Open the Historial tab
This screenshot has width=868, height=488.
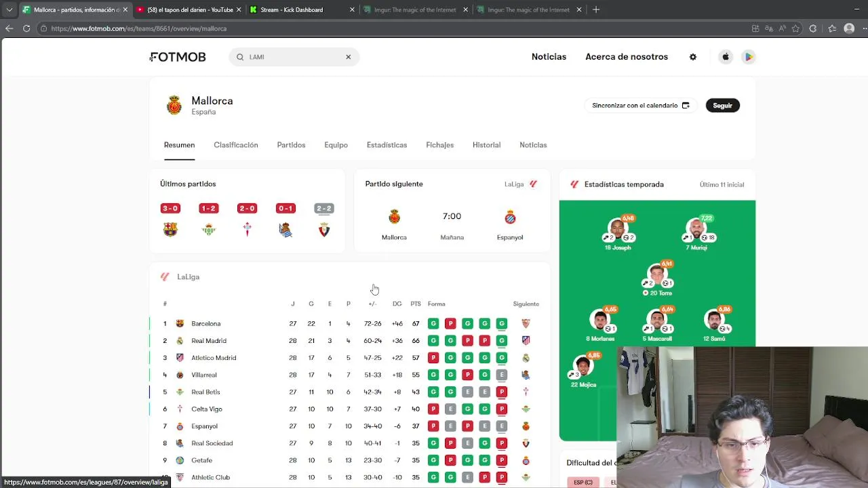click(x=486, y=145)
